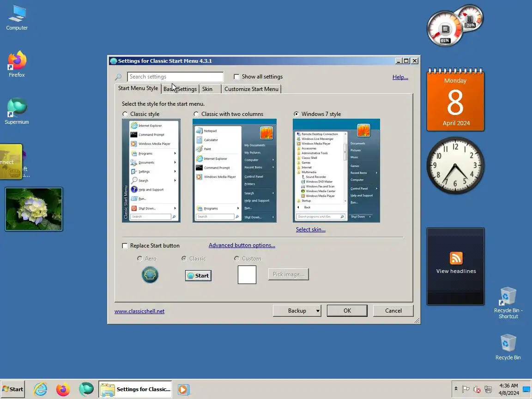Switch to the Start Menu Style tab
This screenshot has width=532, height=399.
click(x=138, y=88)
